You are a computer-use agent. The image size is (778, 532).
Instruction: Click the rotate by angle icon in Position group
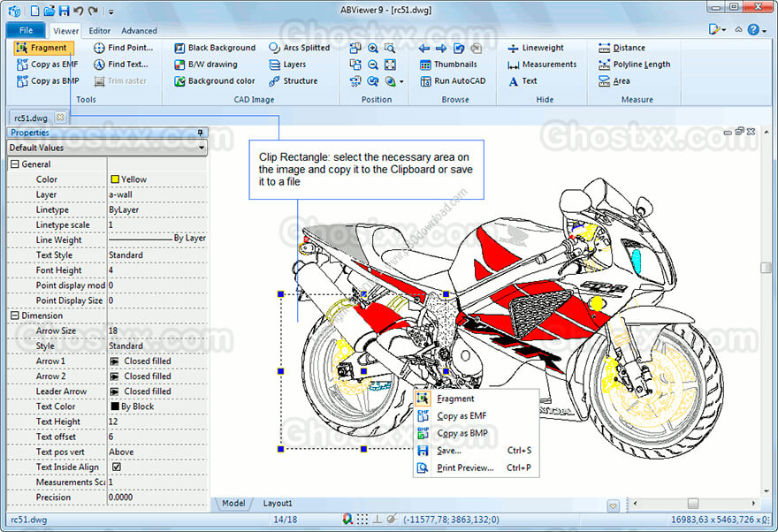[x=355, y=81]
